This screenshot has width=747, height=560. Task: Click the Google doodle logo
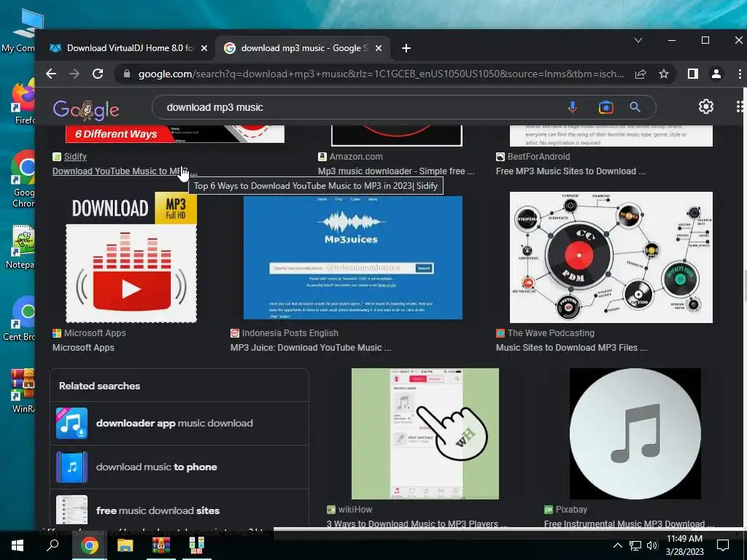[86, 109]
